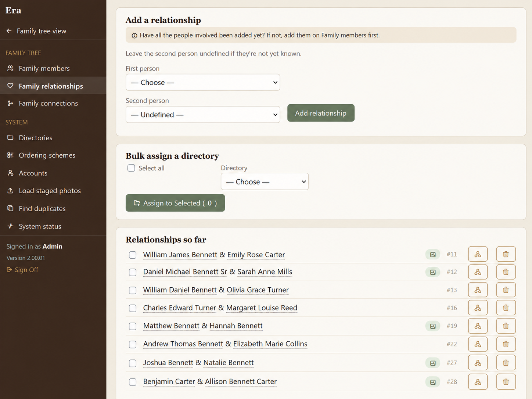532x399 pixels.
Task: Click photo badge on relationship #11
Action: (433, 254)
